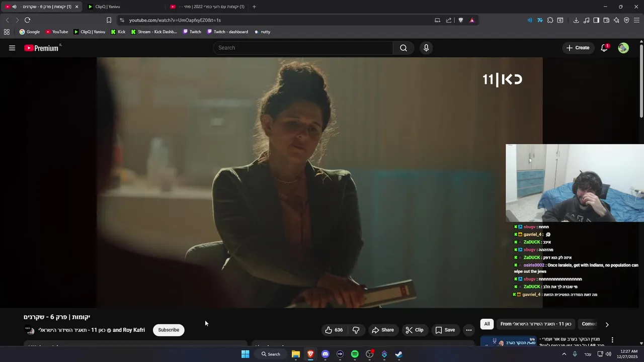
Task: Open the YouTube account avatar menu
Action: click(623, 48)
